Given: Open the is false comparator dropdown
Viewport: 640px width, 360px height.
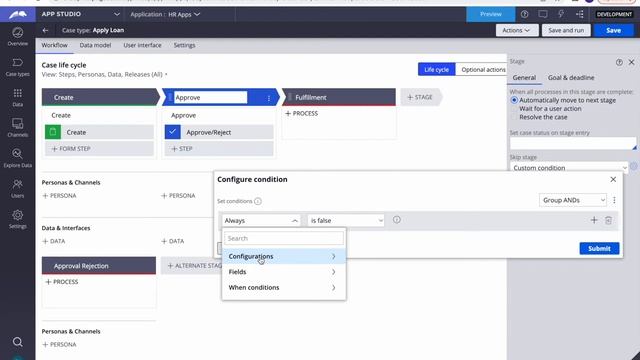Looking at the screenshot, I should 346,220.
